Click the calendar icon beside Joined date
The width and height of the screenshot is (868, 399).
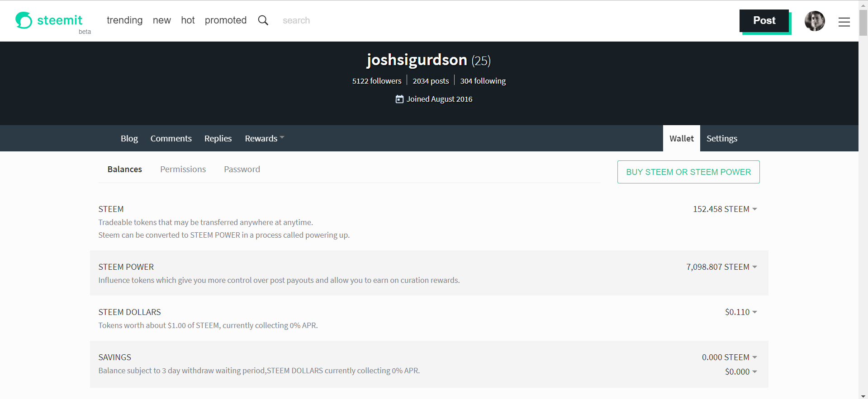tap(399, 99)
